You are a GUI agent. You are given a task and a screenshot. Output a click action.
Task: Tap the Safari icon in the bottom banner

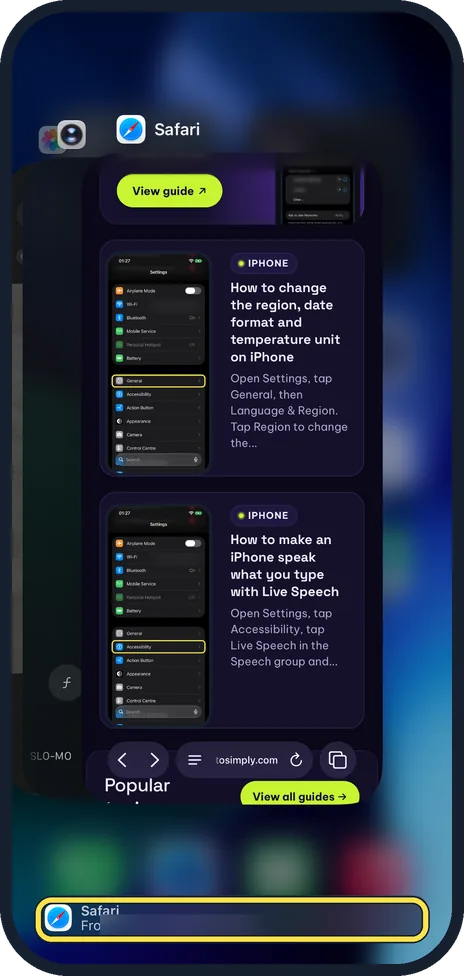[x=59, y=919]
